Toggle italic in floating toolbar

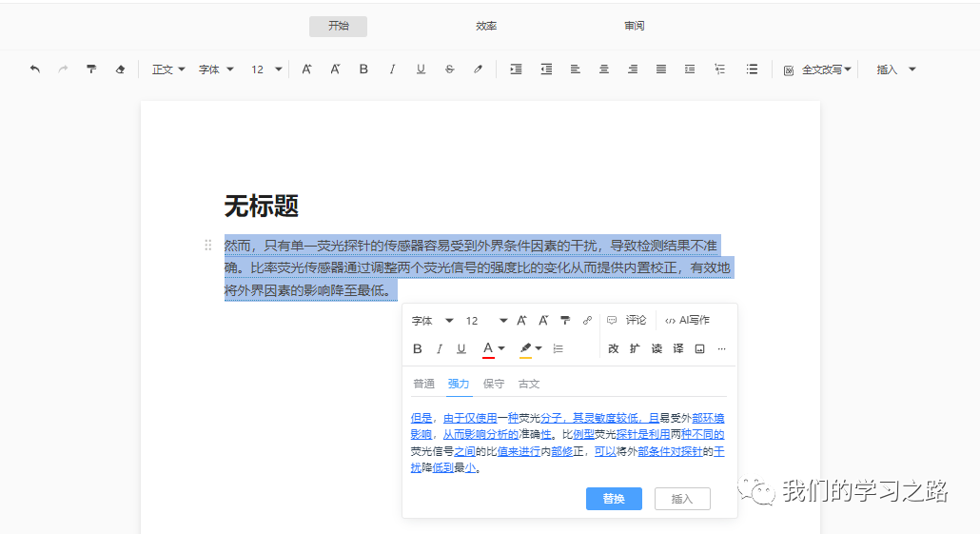(x=440, y=349)
